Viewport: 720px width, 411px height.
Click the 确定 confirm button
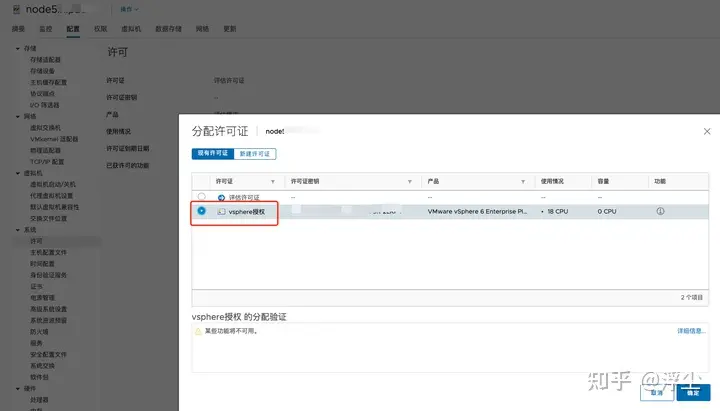pyautogui.click(x=693, y=393)
